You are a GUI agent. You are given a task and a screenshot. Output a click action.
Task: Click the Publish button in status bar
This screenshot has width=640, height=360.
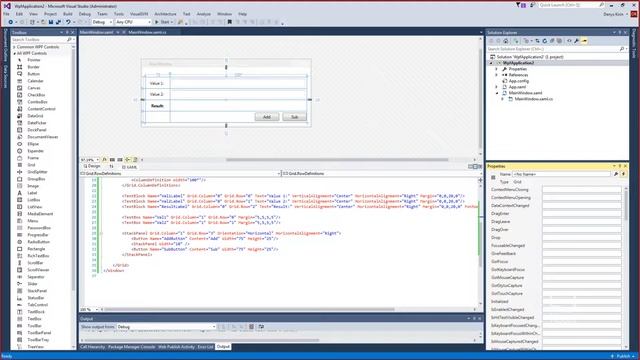623,356
